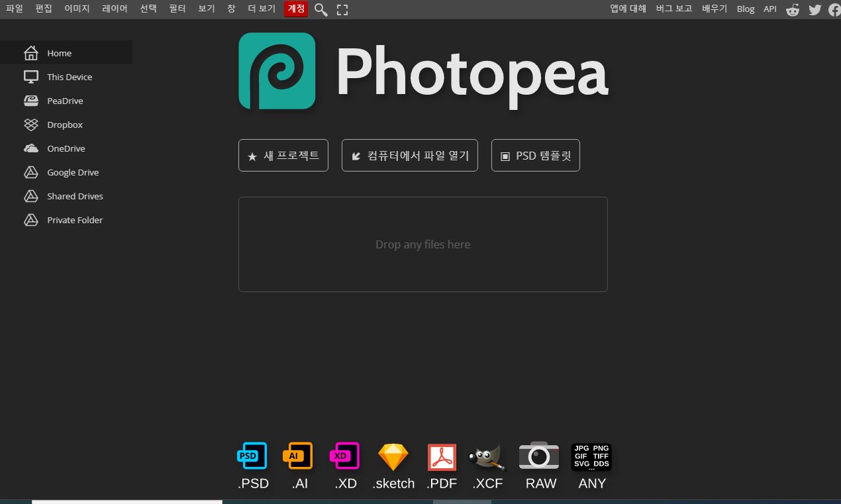The height and width of the screenshot is (504, 841).
Task: Click the 새 프로젝트 button
Action: pyautogui.click(x=283, y=156)
